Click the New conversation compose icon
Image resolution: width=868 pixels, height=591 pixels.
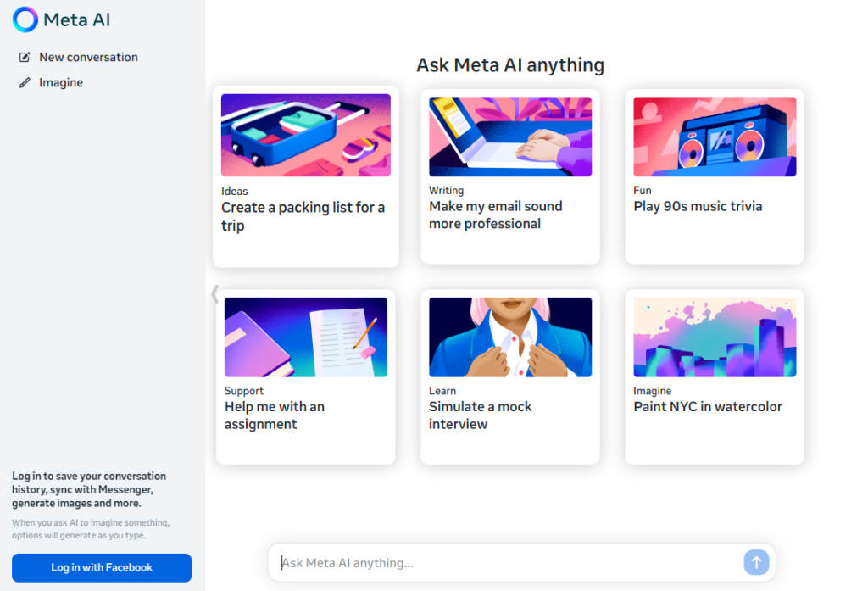click(25, 57)
